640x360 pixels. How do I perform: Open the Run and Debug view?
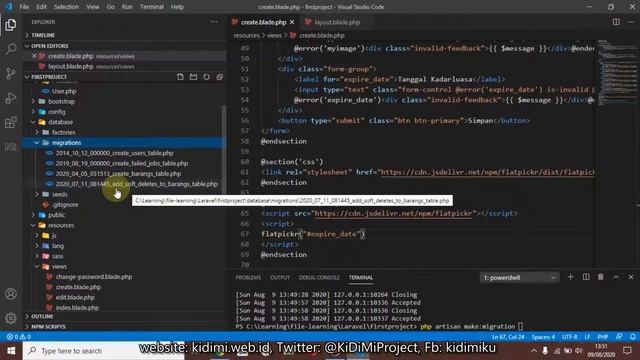(11, 98)
